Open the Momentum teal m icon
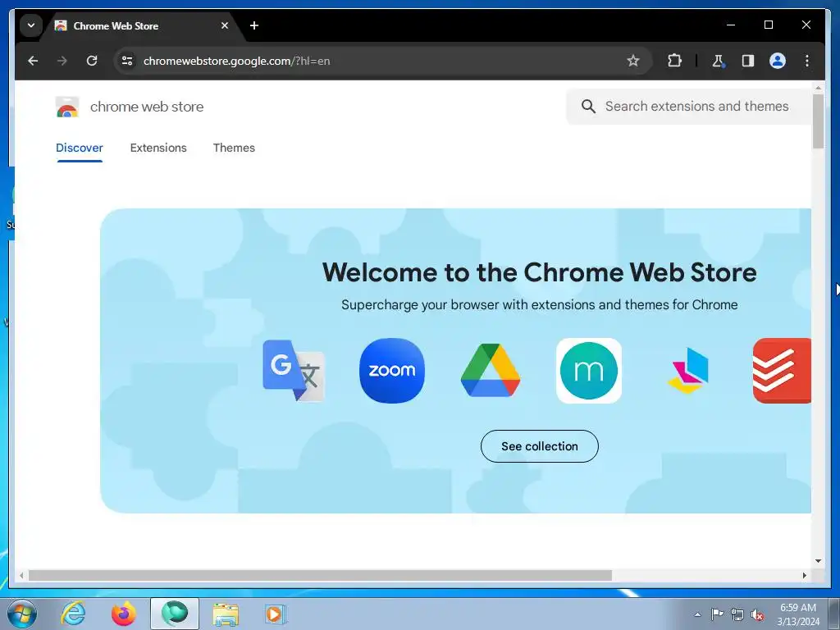This screenshot has width=840, height=630. [589, 370]
